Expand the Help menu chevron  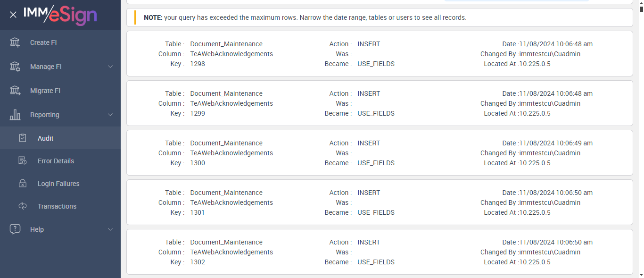[x=110, y=229]
